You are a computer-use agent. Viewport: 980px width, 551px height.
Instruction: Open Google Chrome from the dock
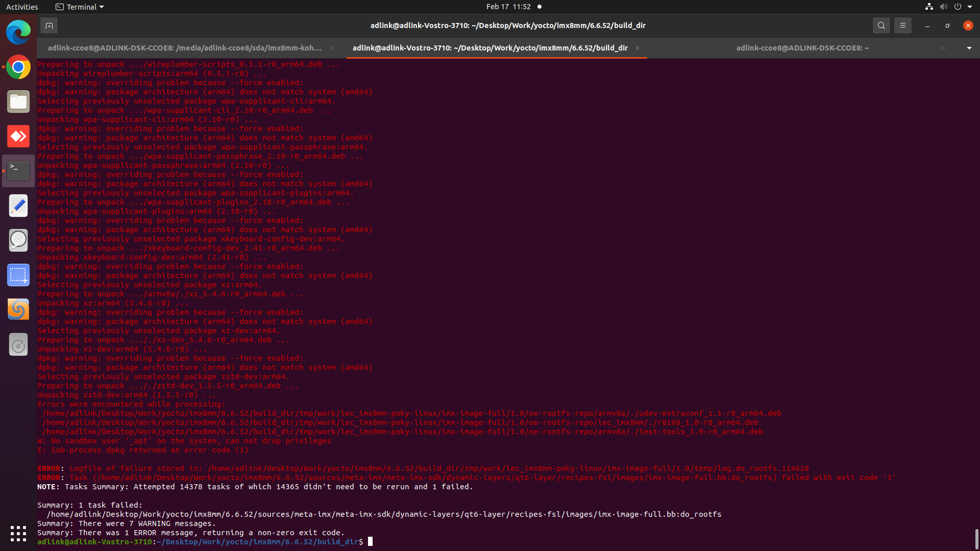tap(18, 67)
